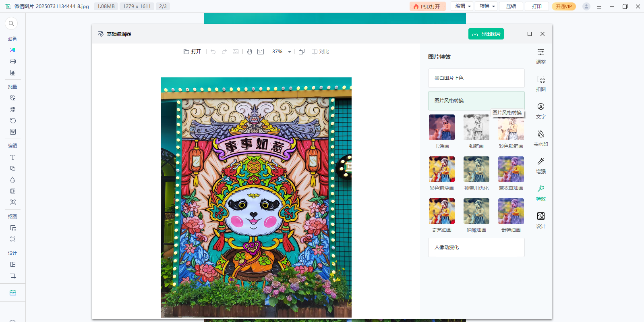This screenshot has height=322, width=644.
Task: Click the redo arrow in the editor toolbar
Action: click(224, 52)
